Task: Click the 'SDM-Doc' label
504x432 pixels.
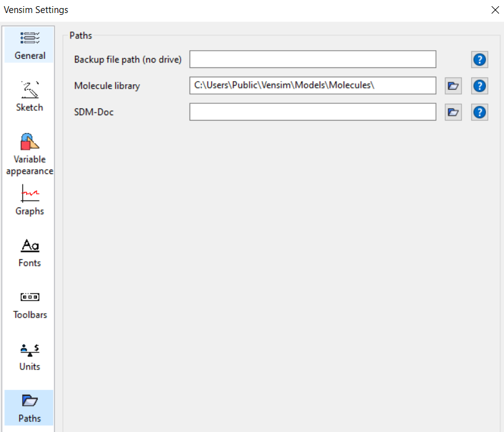Action: [x=93, y=112]
